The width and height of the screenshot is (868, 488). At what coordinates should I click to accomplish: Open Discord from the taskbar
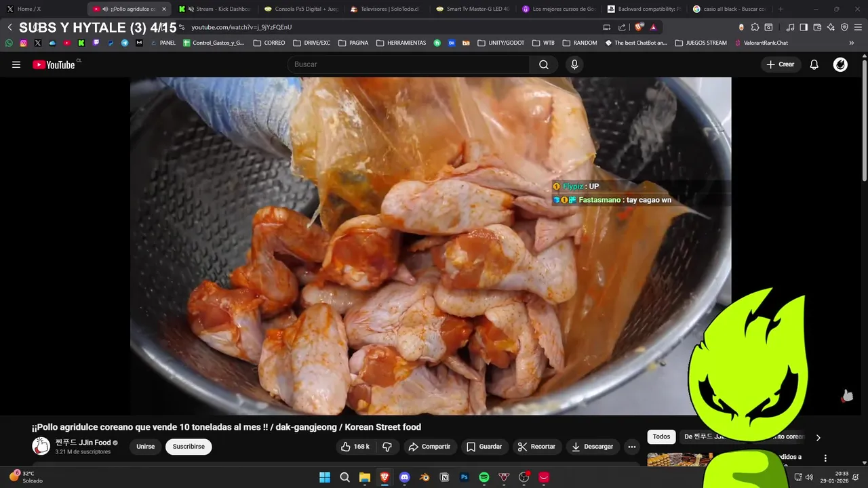pyautogui.click(x=405, y=477)
